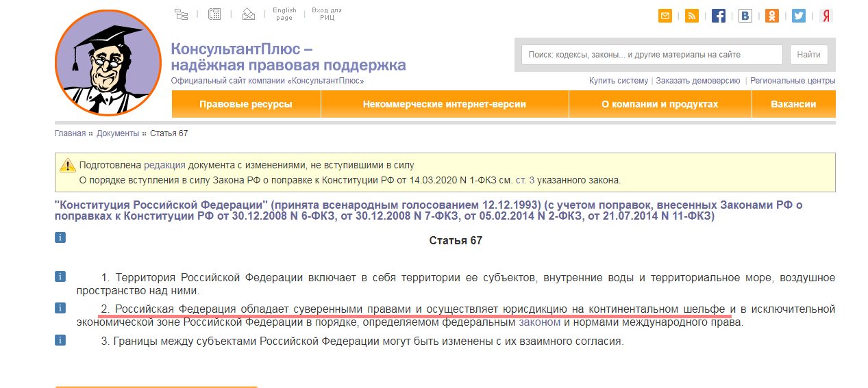The width and height of the screenshot is (868, 388).
Task: Follow the Купить систему link
Action: pos(618,81)
